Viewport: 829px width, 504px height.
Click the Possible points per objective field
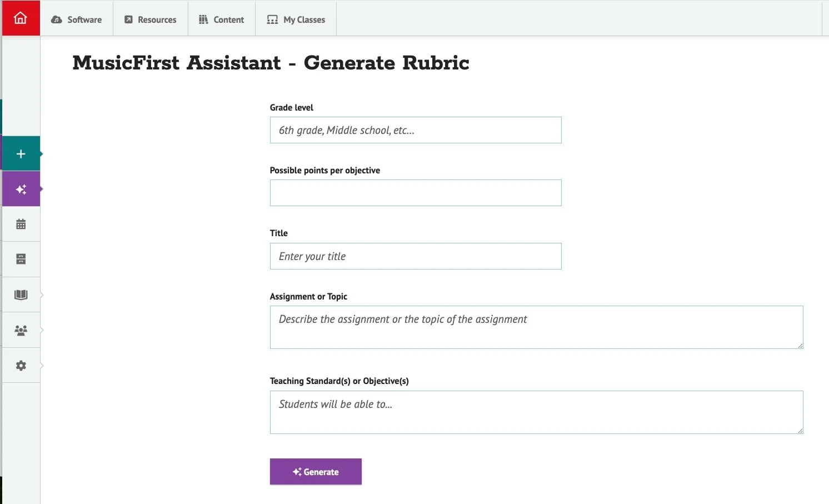pyautogui.click(x=416, y=193)
